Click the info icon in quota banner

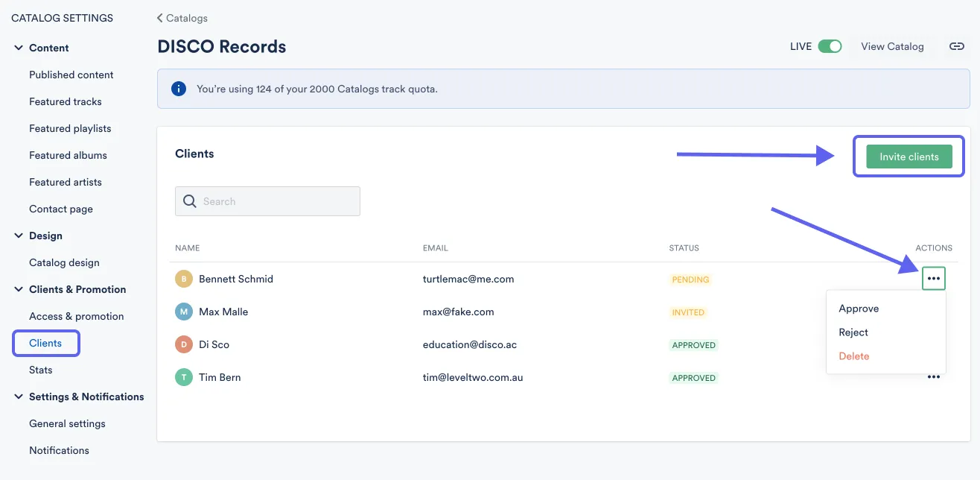tap(179, 89)
